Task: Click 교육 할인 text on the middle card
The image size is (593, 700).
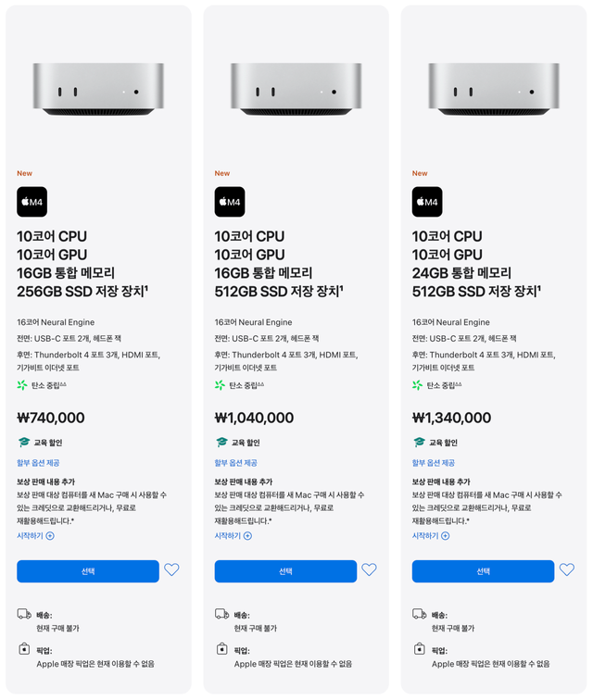Action: click(x=245, y=443)
